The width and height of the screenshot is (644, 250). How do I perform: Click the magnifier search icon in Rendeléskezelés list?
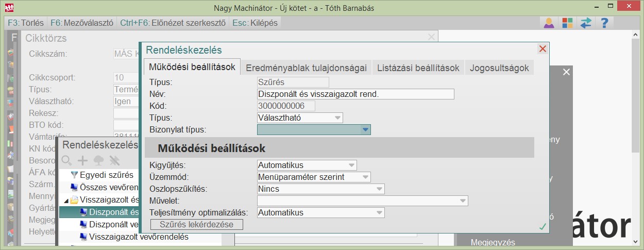pyautogui.click(x=66, y=160)
